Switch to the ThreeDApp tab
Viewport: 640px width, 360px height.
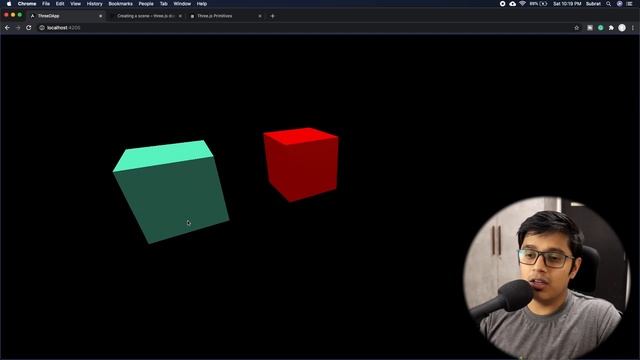65,16
